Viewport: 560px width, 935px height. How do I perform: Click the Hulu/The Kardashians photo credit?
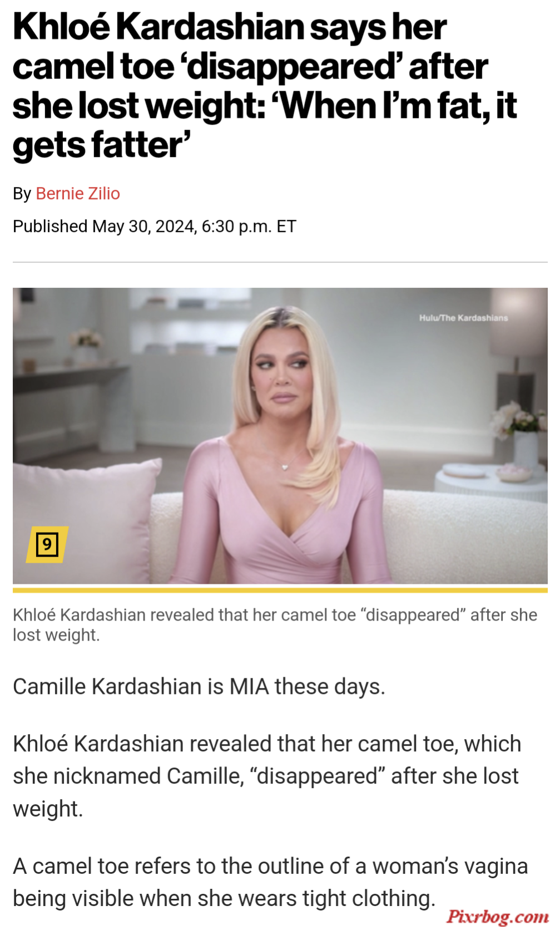[x=463, y=318]
